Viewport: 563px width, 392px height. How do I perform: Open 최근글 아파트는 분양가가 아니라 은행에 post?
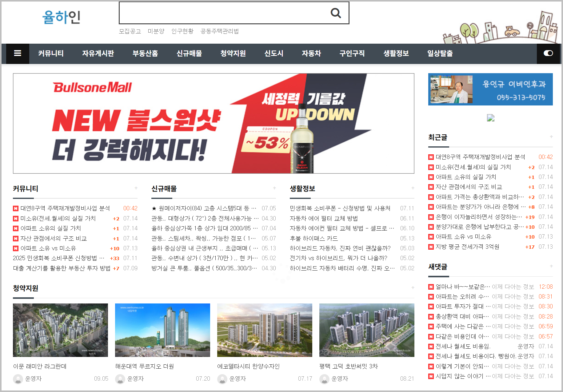[481, 207]
